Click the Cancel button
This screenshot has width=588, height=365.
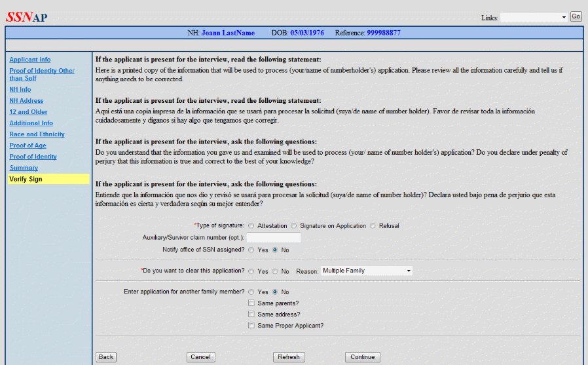[x=200, y=357]
